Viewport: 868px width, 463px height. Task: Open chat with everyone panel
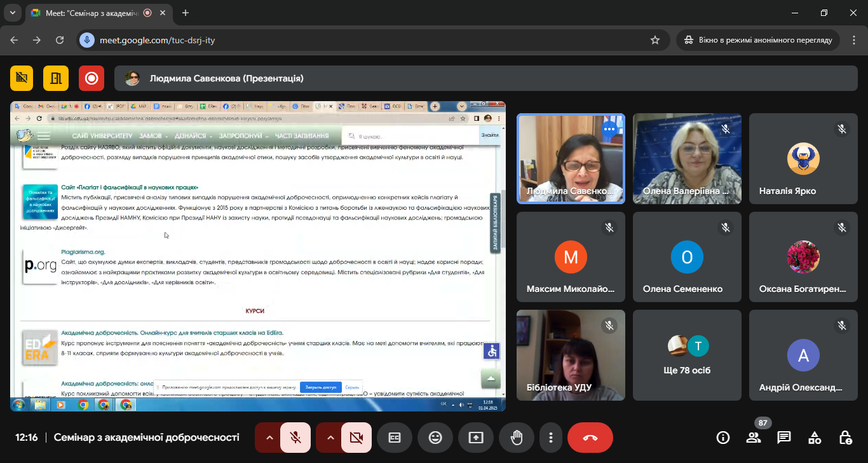click(784, 438)
